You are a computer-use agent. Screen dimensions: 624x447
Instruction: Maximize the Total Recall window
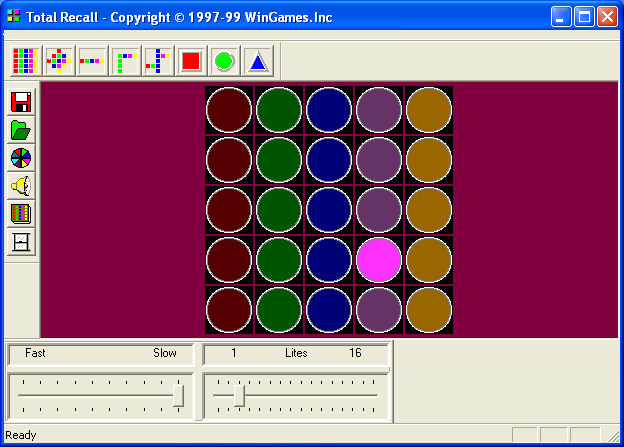click(584, 17)
